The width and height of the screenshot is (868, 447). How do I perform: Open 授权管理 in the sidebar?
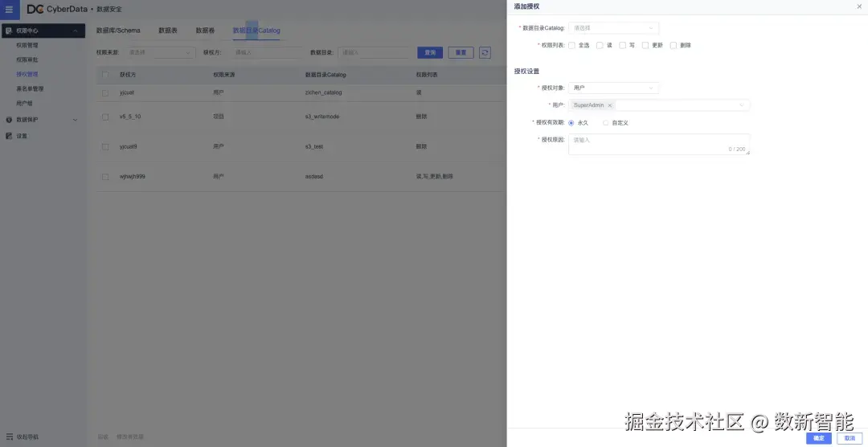27,74
